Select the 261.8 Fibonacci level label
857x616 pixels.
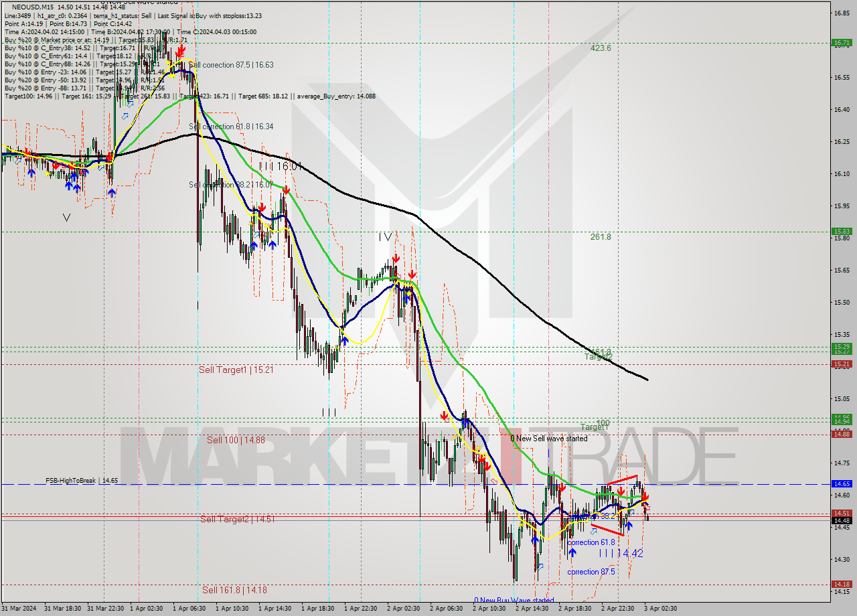coord(601,237)
